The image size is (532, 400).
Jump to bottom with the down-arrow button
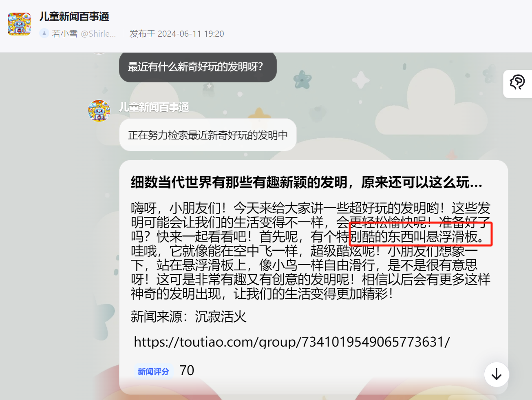(x=497, y=374)
